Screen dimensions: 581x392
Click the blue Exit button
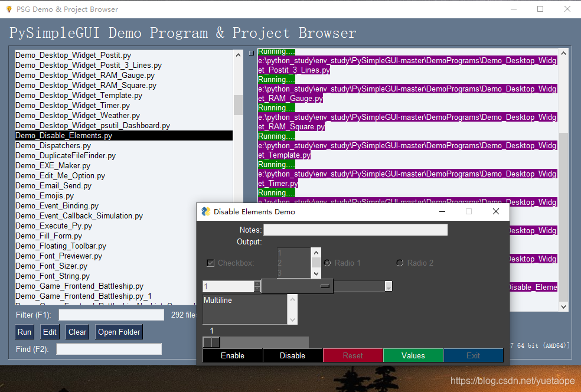point(473,355)
